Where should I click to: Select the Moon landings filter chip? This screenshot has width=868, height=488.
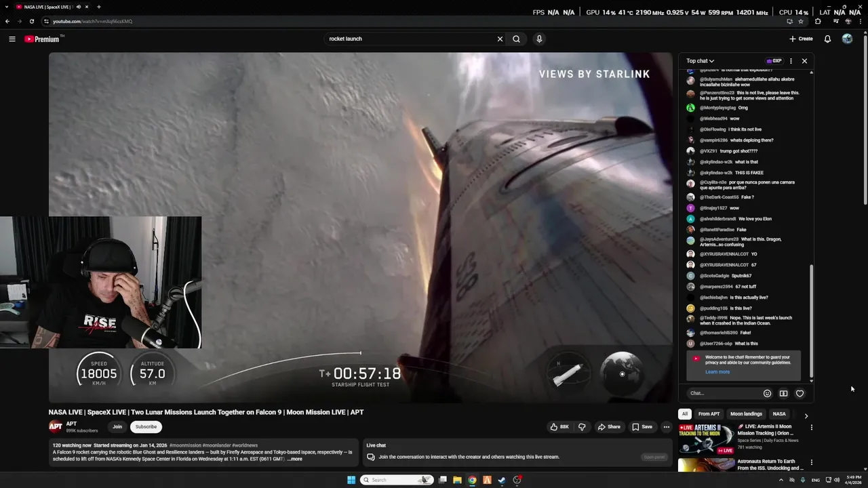(x=746, y=414)
